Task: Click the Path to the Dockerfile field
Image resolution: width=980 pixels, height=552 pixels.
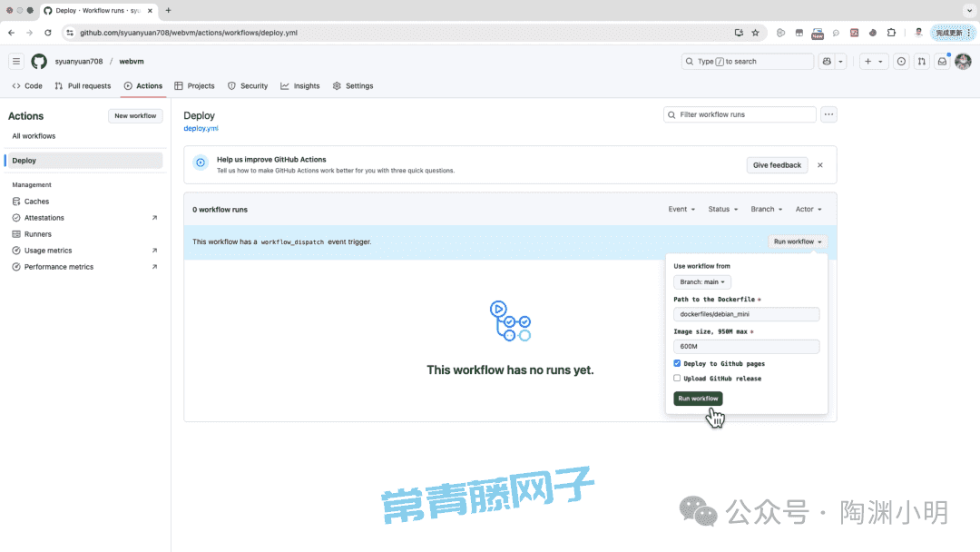Action: tap(746, 314)
